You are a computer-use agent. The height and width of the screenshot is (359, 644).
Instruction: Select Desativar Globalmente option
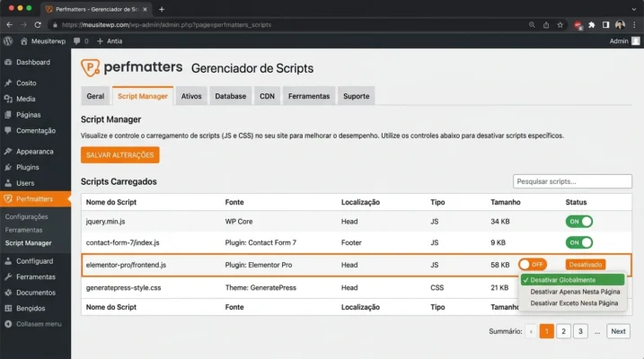coord(572,280)
